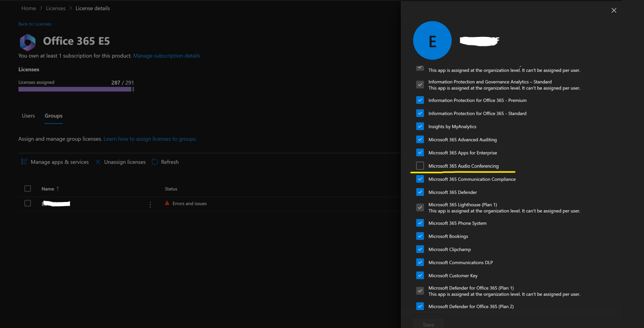
Task: Select the Groups tab
Action: 53,115
